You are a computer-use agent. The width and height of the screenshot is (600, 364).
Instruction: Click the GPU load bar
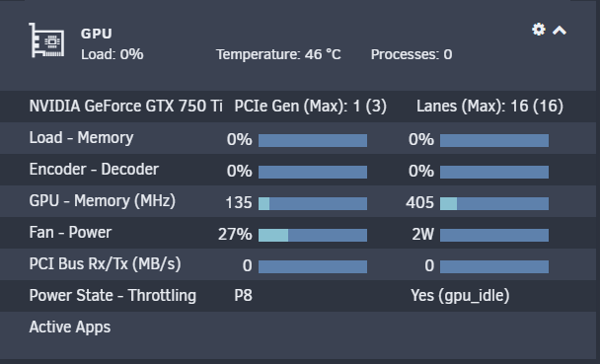(x=313, y=140)
